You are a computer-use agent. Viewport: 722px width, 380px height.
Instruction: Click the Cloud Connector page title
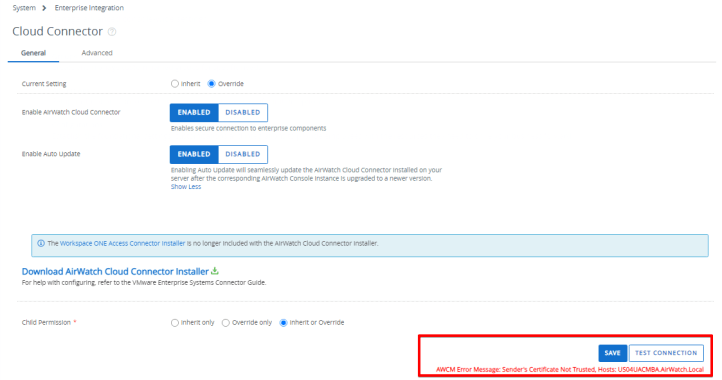tap(58, 31)
